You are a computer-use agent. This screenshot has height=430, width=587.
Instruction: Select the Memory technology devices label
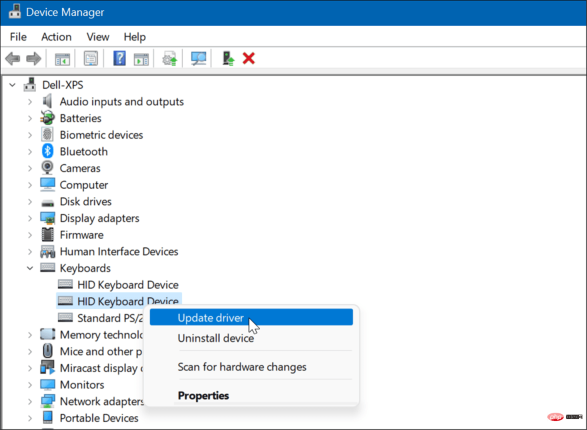click(x=101, y=334)
